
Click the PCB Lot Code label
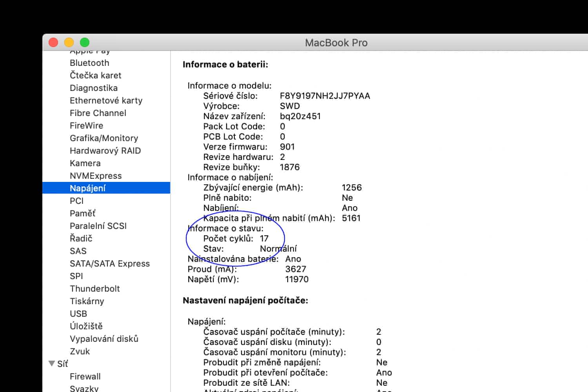[233, 136]
